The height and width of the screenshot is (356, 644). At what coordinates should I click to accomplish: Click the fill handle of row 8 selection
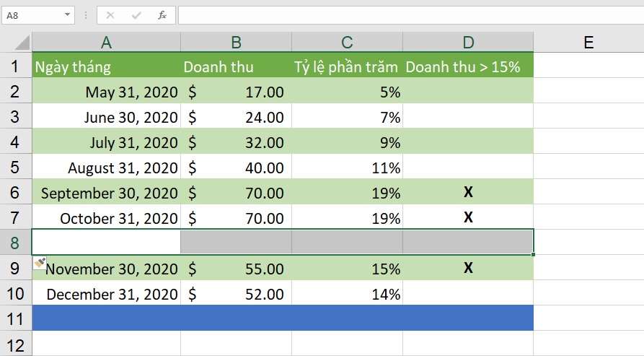[533, 254]
